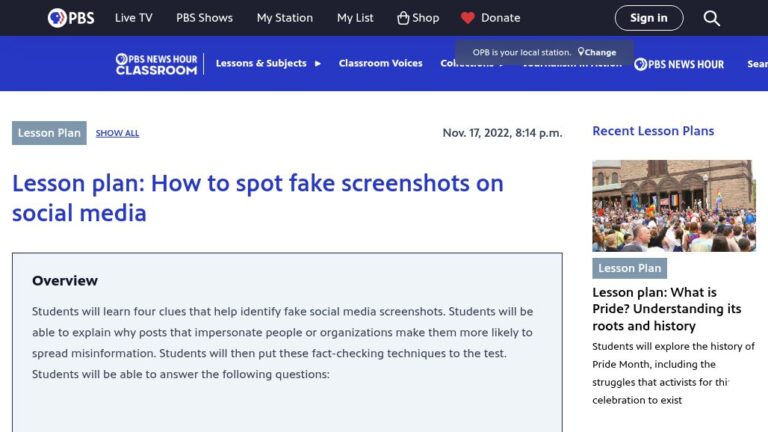Open the PBS Shows menu
This screenshot has height=432, width=768.
(204, 18)
